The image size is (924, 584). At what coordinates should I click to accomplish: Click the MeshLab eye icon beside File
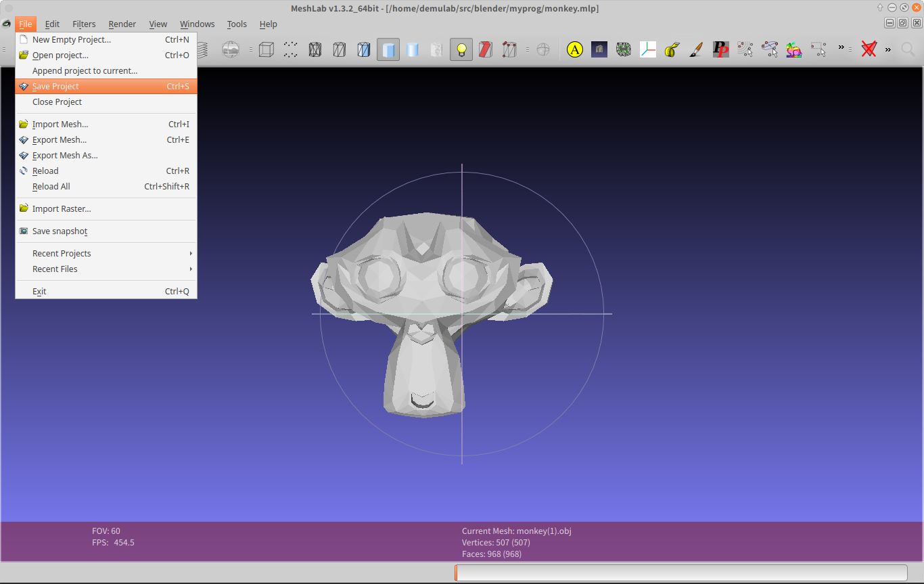tap(7, 24)
